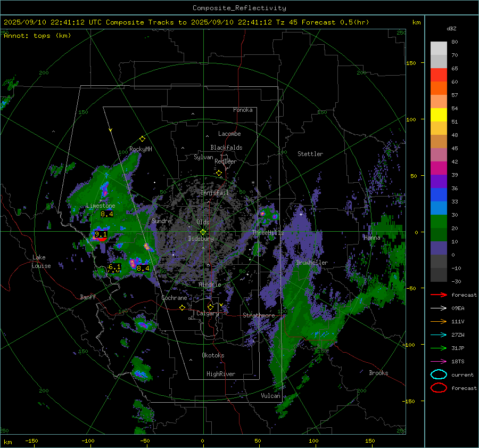Click the red forecast ellipse icon
479x448 pixels.
(439, 388)
